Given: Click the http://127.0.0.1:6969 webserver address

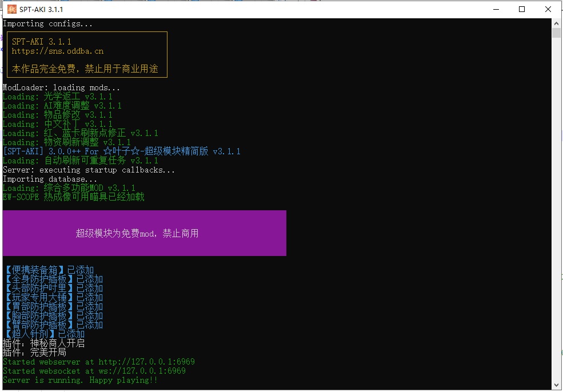Looking at the screenshot, I should coord(146,362).
